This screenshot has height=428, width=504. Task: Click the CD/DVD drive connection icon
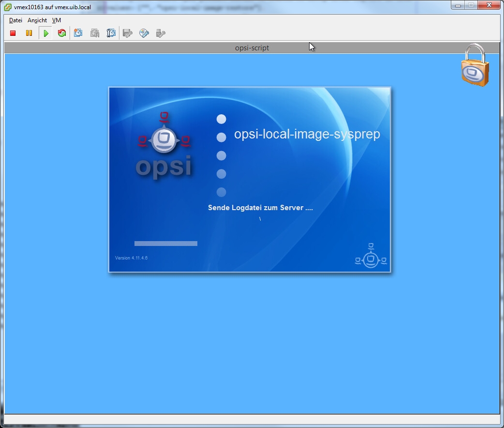(x=144, y=33)
